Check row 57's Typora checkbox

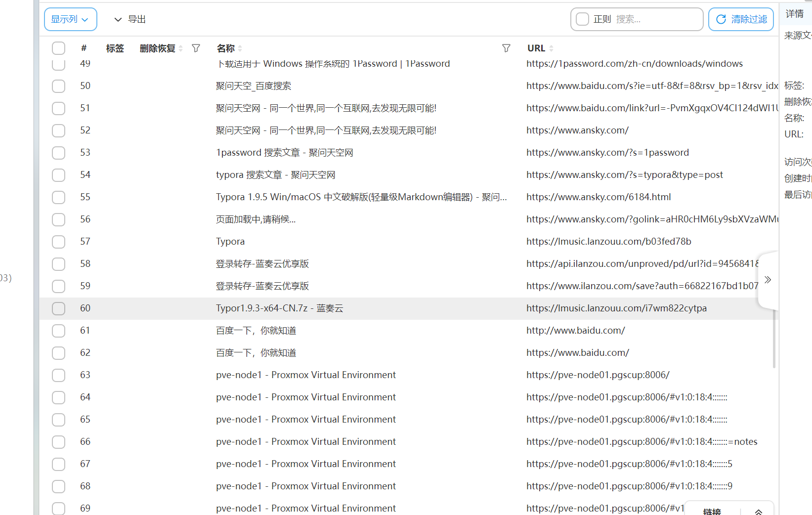(59, 242)
